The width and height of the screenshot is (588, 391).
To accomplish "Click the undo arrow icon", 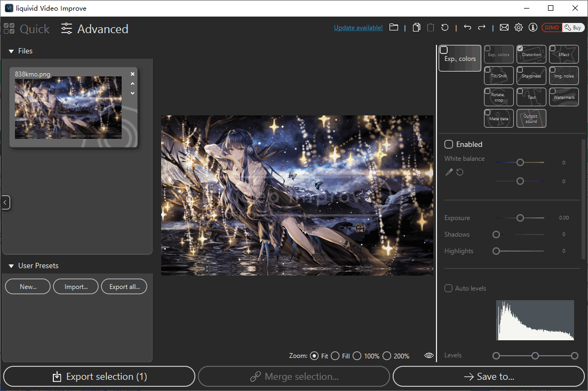I will coord(467,28).
